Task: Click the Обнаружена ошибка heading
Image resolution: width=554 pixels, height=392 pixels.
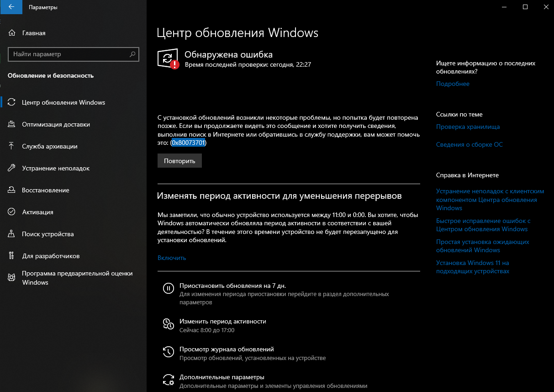Action: (228, 54)
